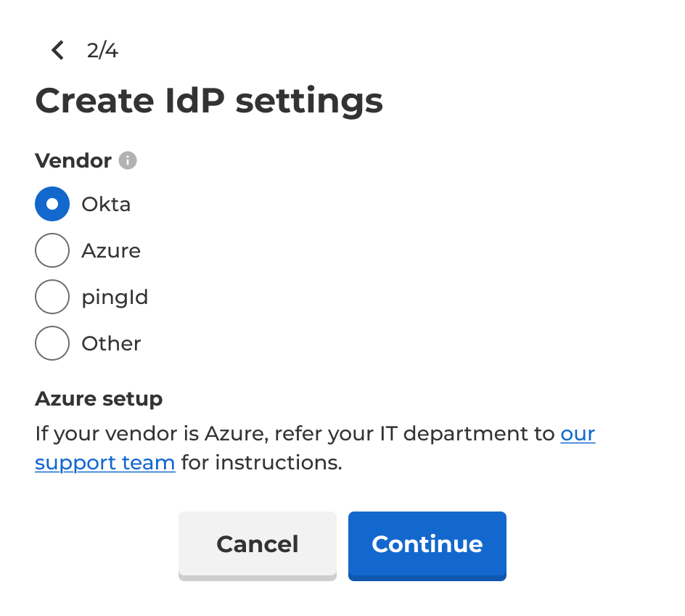Click the 'Create IdP settings' heading
Viewport: 685px width, 616px height.
coord(209,101)
